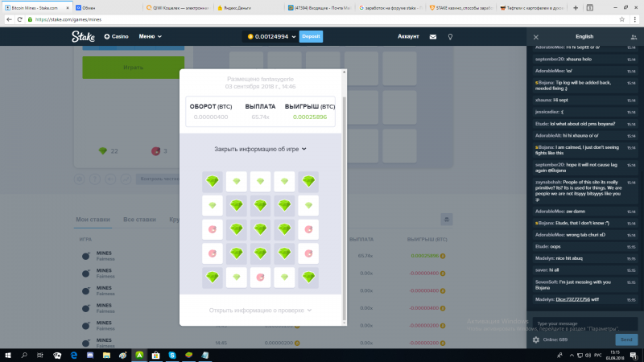Screen dimensions: 644x362
Task: Click the Deposit button
Action: click(x=311, y=36)
